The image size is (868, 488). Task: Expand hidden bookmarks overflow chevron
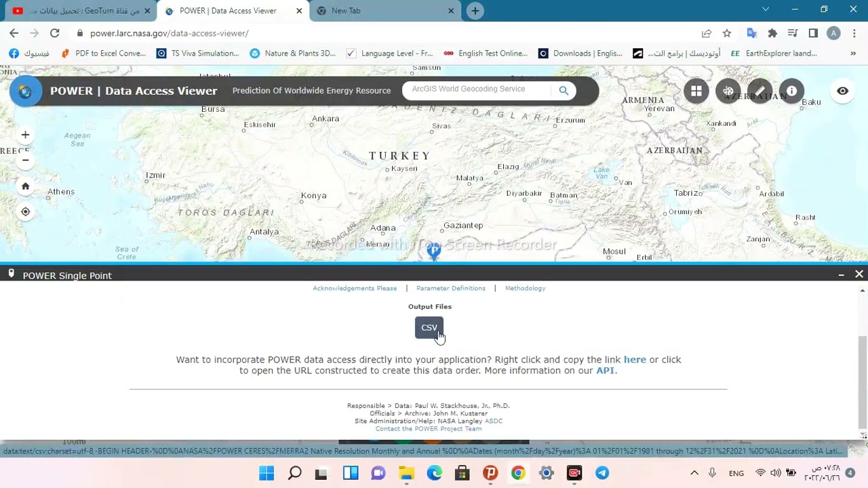coord(853,54)
